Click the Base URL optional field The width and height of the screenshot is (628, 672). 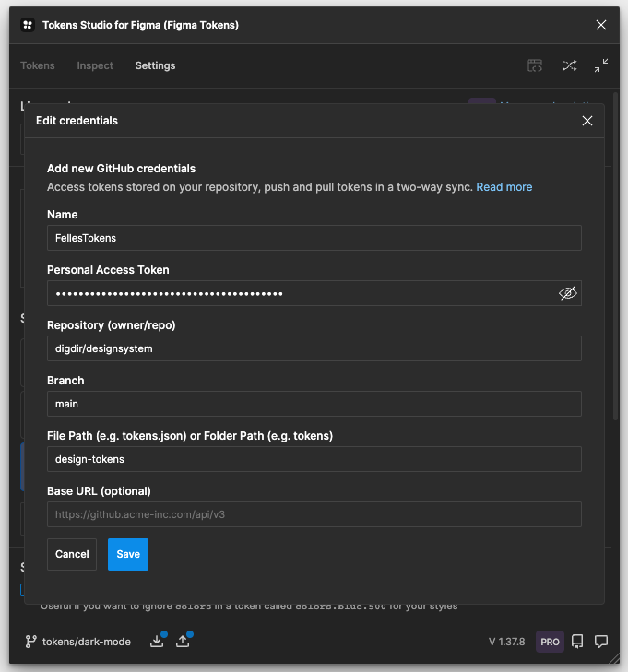point(314,514)
